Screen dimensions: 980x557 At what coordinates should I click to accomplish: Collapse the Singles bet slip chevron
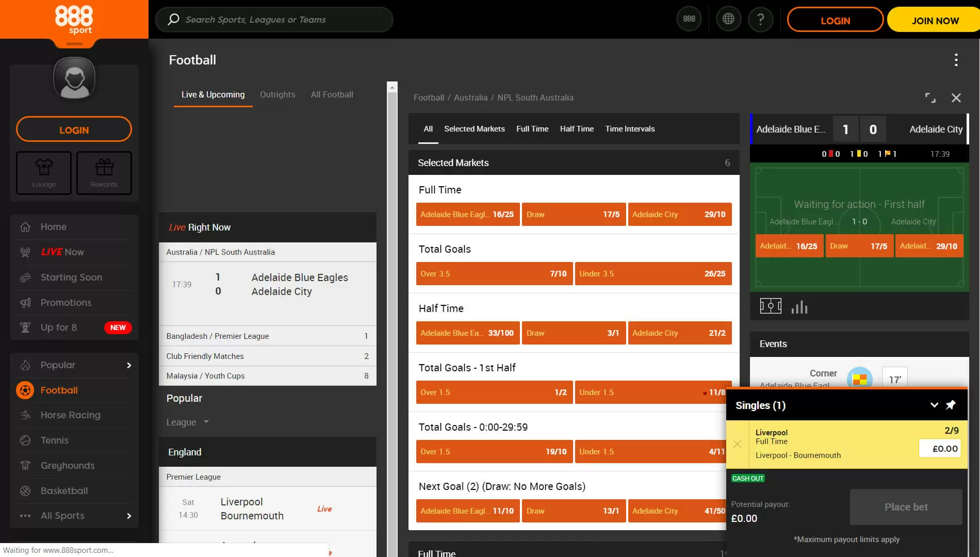[x=934, y=405]
